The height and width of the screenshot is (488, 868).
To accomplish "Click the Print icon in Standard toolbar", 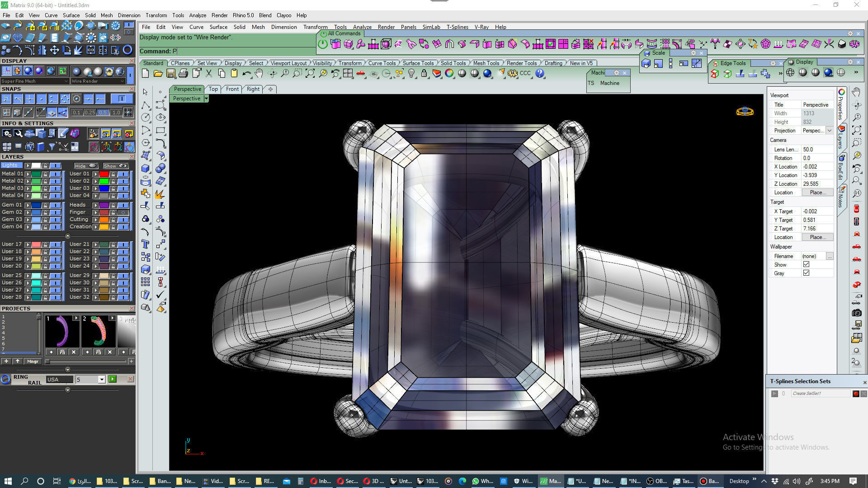I will pyautogui.click(x=183, y=73).
